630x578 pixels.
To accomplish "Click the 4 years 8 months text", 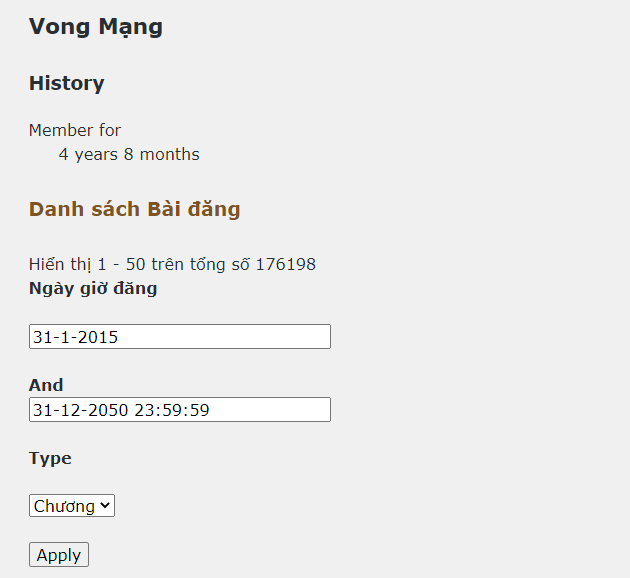I will tap(129, 155).
